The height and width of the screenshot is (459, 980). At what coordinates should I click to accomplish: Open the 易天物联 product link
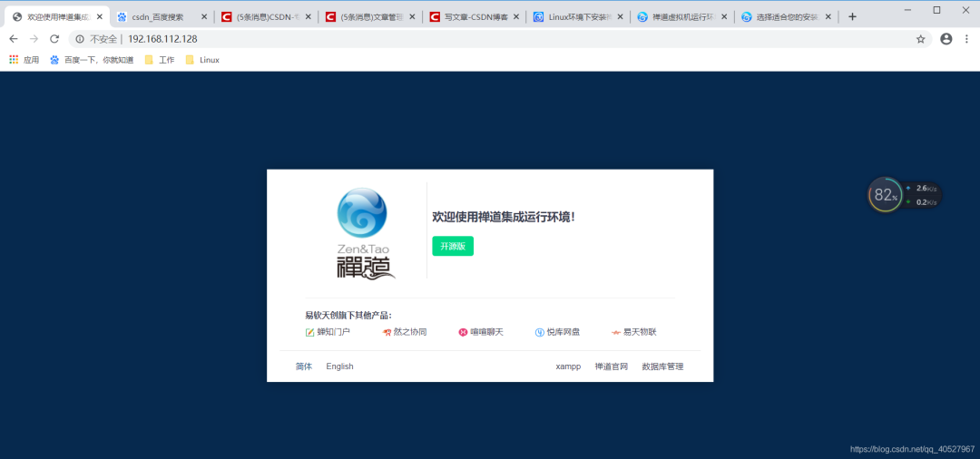(633, 332)
